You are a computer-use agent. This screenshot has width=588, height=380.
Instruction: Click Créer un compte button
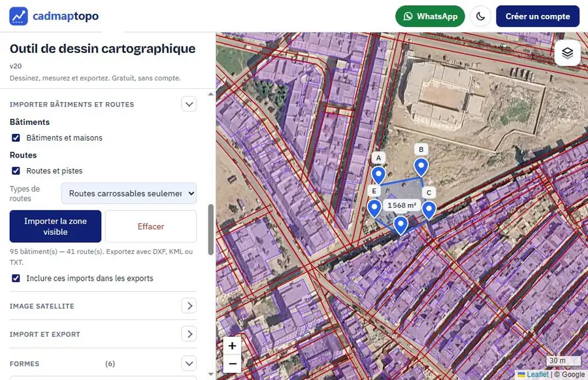coord(538,16)
